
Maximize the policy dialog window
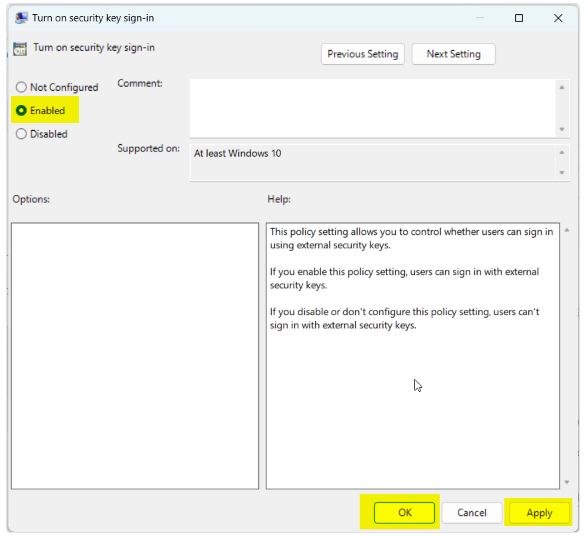519,18
